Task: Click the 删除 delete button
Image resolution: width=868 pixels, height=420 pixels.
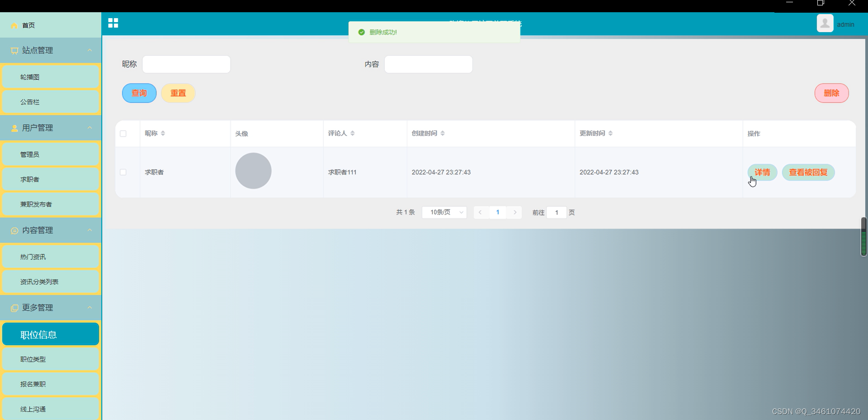Action: click(x=831, y=93)
